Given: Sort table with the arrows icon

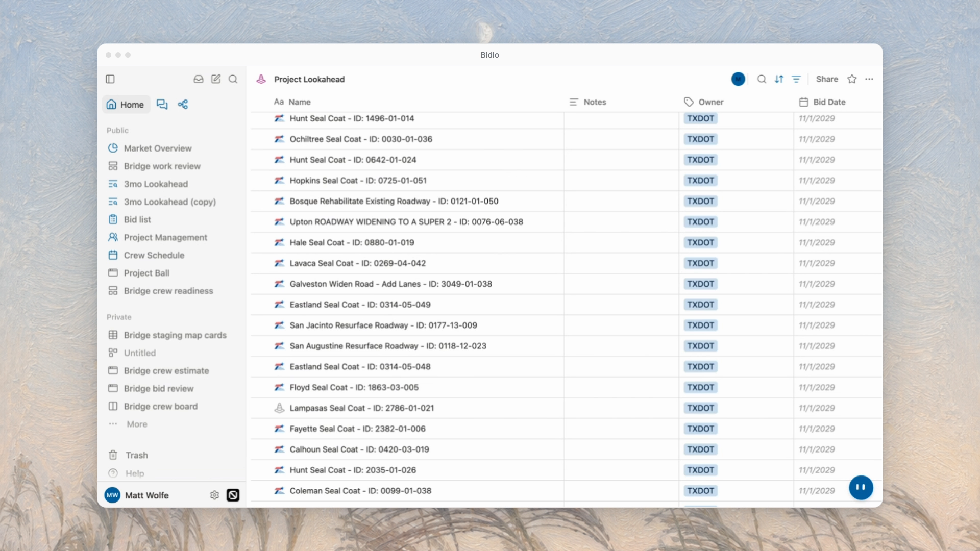Looking at the screenshot, I should click(779, 79).
